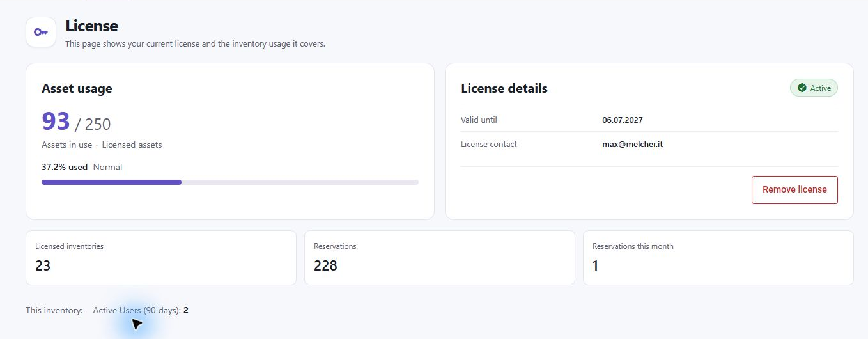Click the Active Users count 2
Image resolution: width=868 pixels, height=339 pixels.
click(186, 310)
